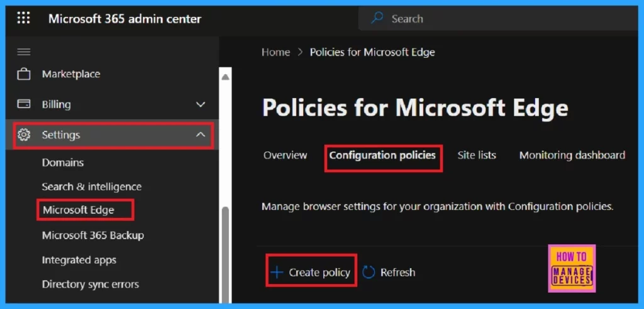The height and width of the screenshot is (309, 644).
Task: Expand the Billing chevron
Action: coord(201,105)
